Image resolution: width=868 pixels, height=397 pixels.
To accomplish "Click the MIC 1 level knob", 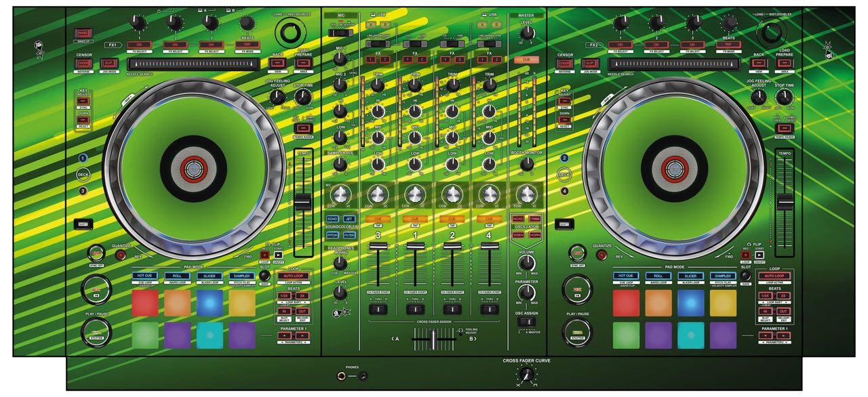I will tap(339, 59).
